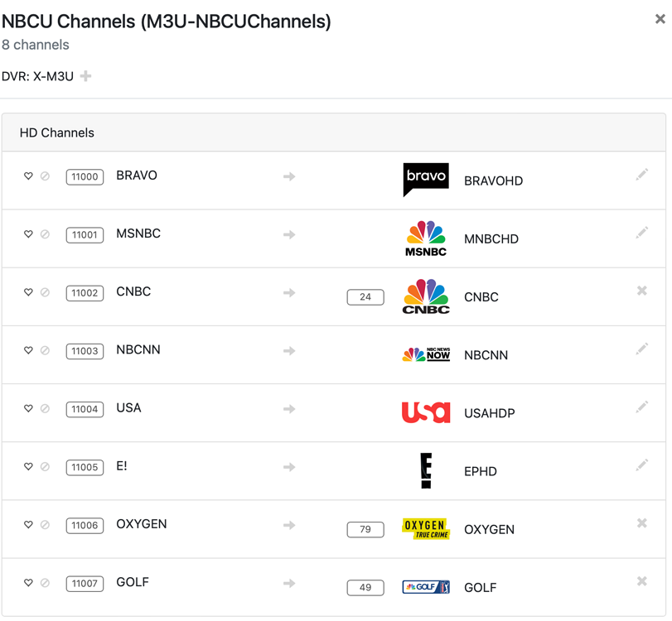Click the mapping arrow beside OXYGEN

tap(288, 525)
